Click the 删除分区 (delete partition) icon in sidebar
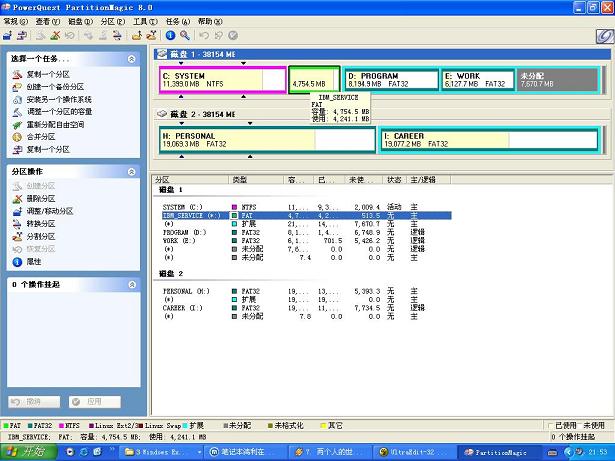615x461 pixels. point(17,198)
